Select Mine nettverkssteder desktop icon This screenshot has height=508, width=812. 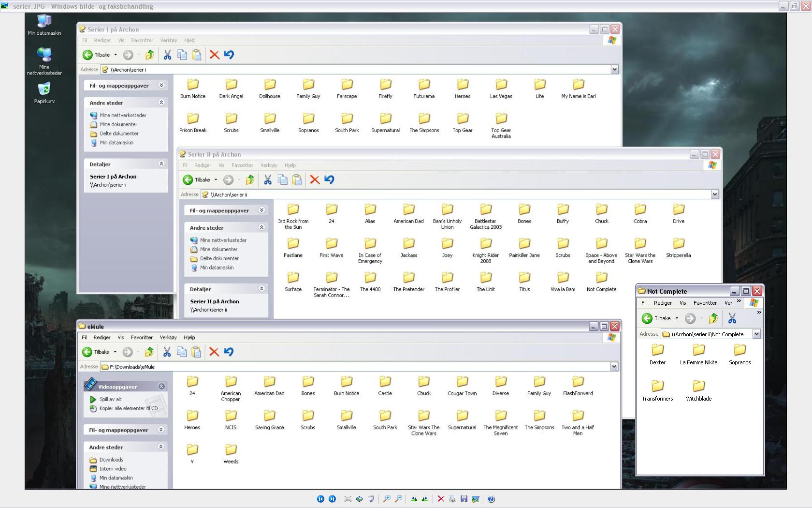(44, 61)
